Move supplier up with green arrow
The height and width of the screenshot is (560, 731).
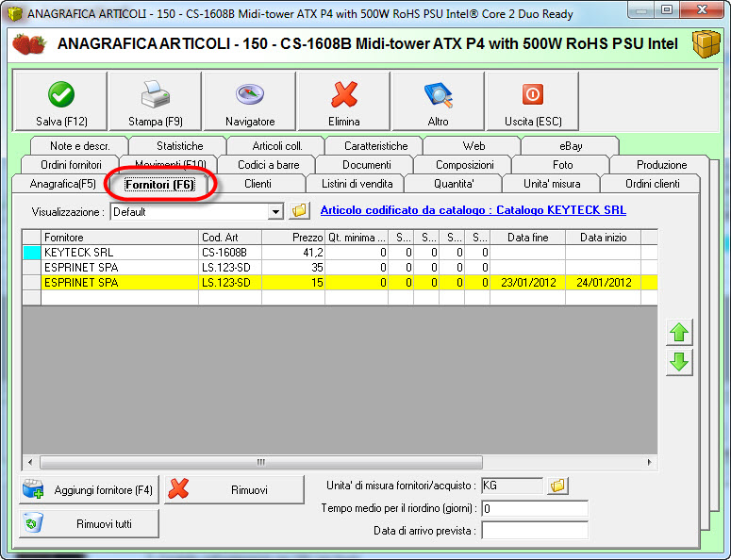679,333
